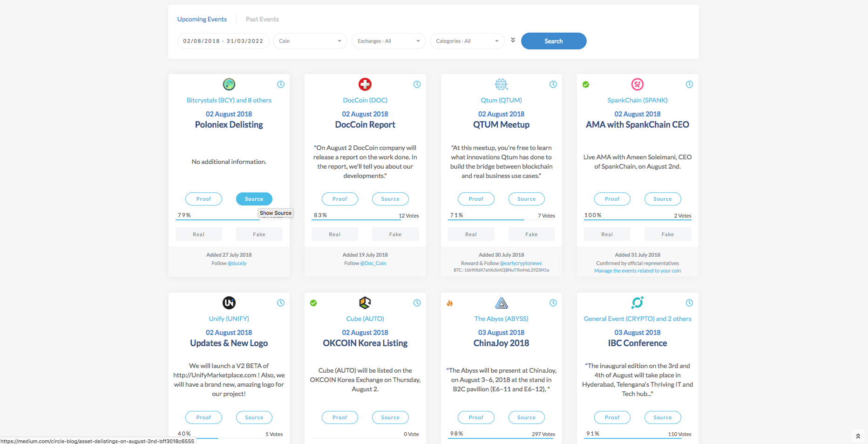
Task: Switch to the Past Events tab
Action: pyautogui.click(x=262, y=19)
